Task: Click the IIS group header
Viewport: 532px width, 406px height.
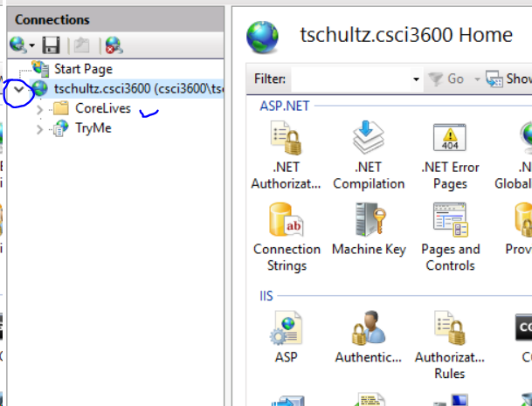Action: [x=266, y=296]
